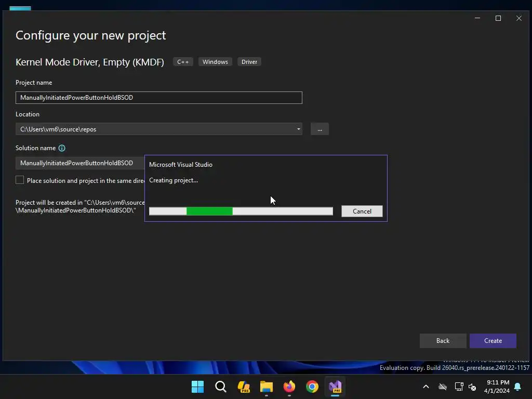Maximize the Visual Studio window
Viewport: 532px width, 399px height.
498,18
